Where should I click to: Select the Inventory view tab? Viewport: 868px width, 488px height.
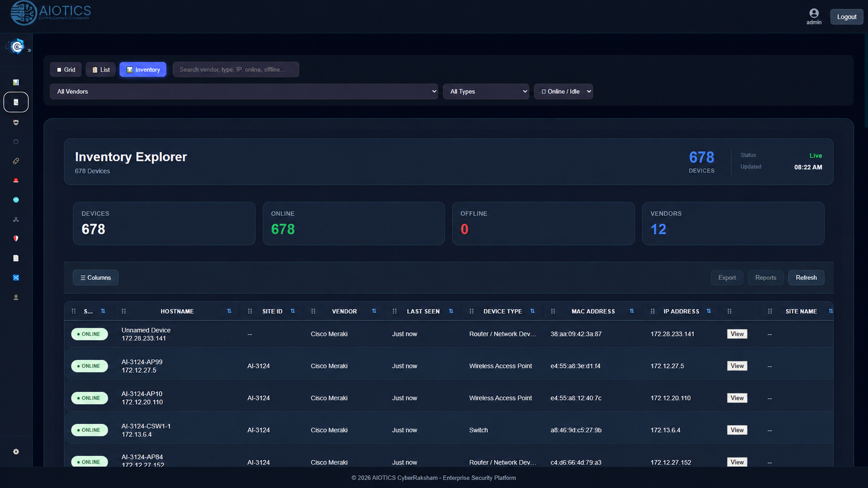coord(143,69)
